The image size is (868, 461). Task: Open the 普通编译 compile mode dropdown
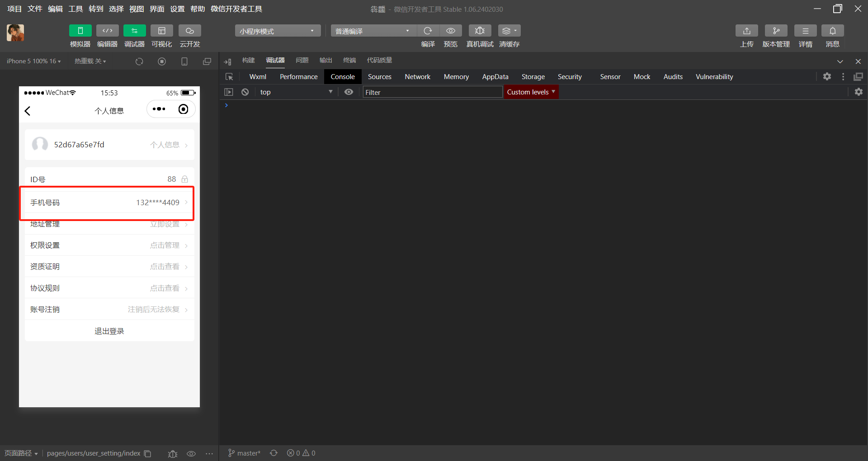[x=373, y=31]
